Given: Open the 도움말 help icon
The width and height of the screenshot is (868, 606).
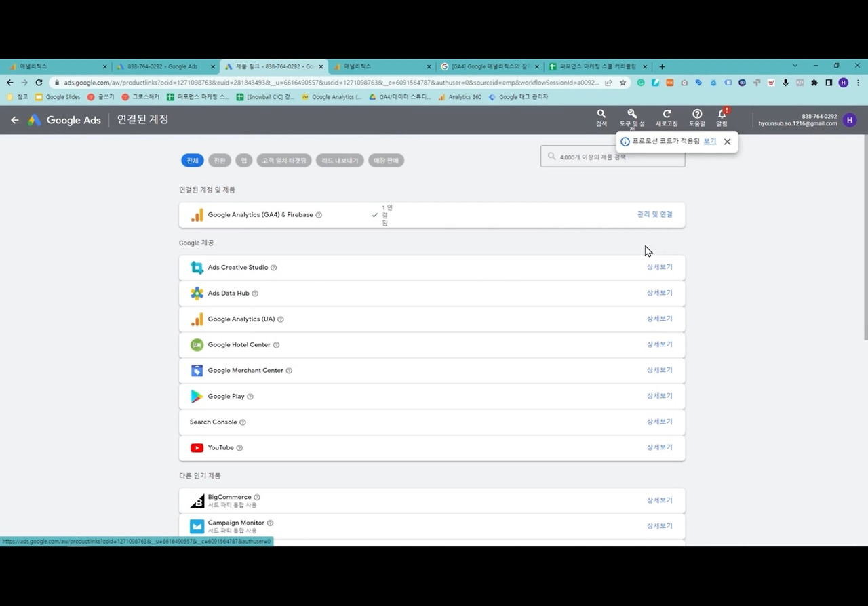Looking at the screenshot, I should tap(697, 118).
